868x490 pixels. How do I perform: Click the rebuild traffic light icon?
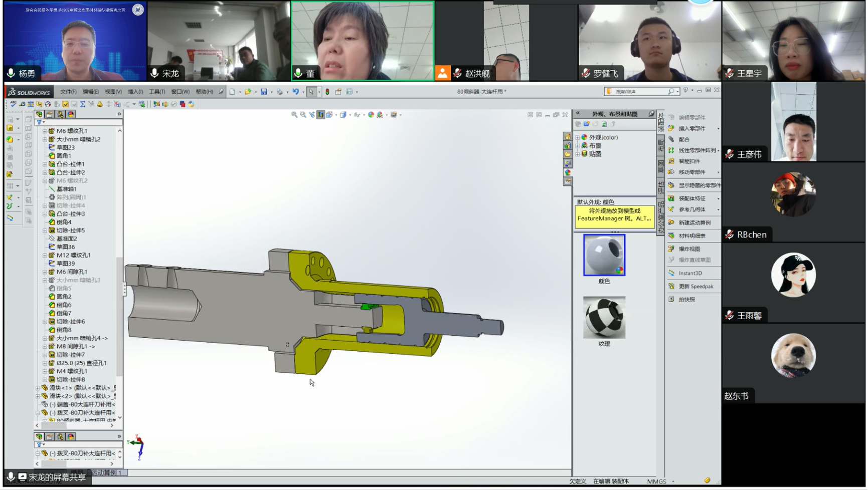click(327, 92)
